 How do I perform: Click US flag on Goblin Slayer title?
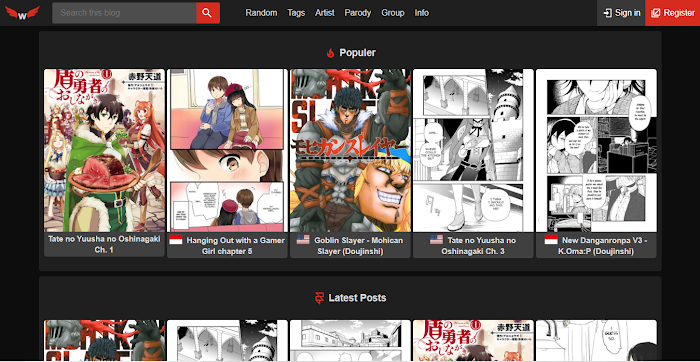303,240
